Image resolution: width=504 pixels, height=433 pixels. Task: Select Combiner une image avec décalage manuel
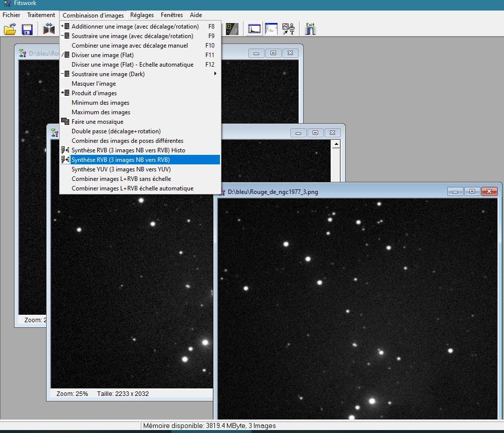pos(140,46)
